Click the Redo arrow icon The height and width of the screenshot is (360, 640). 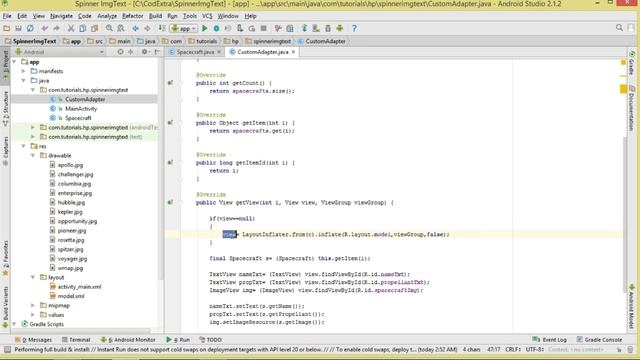click(56, 28)
